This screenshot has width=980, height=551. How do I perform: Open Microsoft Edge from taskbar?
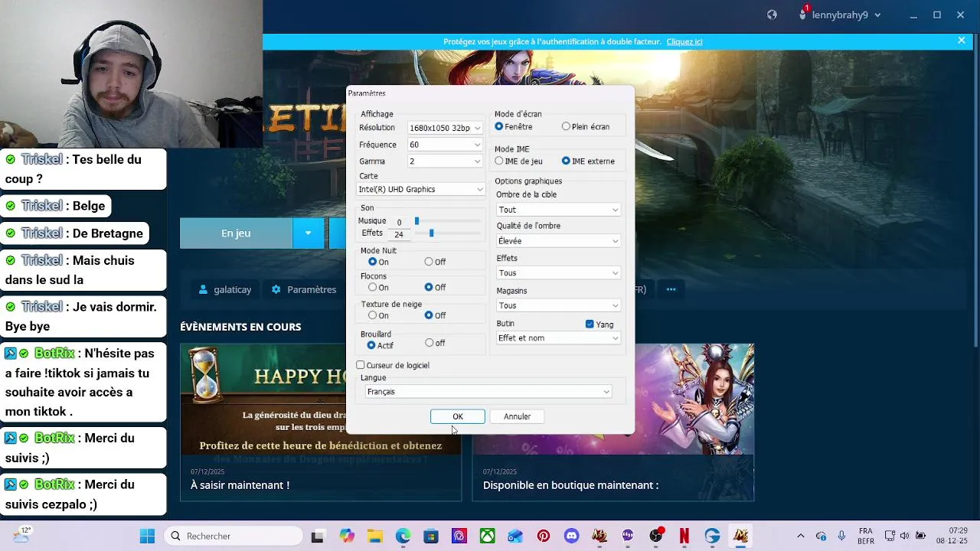(403, 536)
